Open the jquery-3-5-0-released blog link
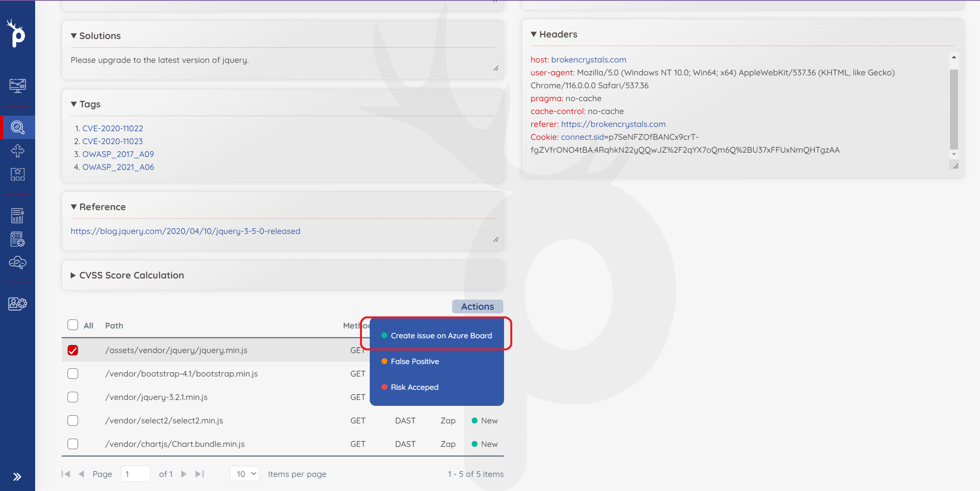980x491 pixels. [185, 231]
